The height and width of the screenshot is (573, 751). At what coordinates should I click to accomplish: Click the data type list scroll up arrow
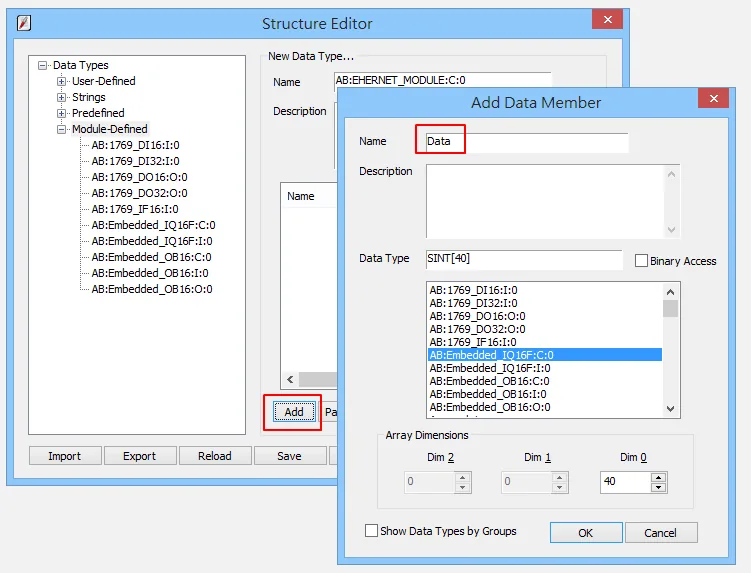[x=671, y=292]
